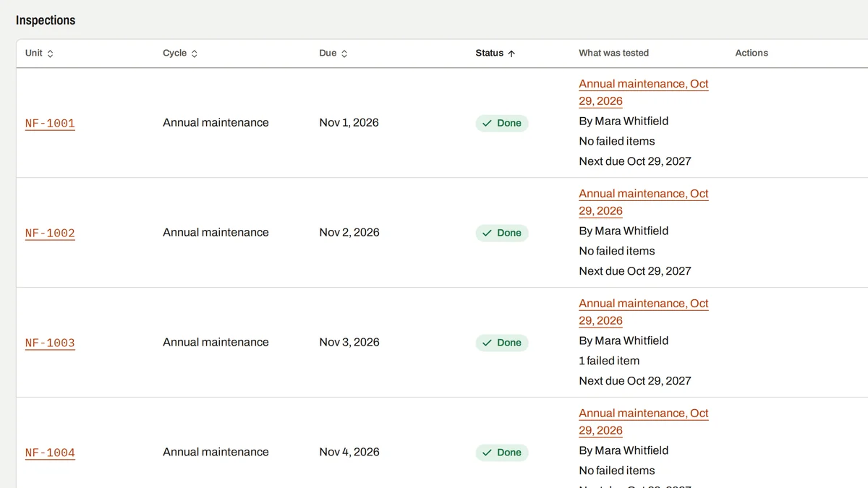Image resolution: width=868 pixels, height=488 pixels.
Task: Click the Done status badge for NF-1003
Action: pyautogui.click(x=502, y=343)
